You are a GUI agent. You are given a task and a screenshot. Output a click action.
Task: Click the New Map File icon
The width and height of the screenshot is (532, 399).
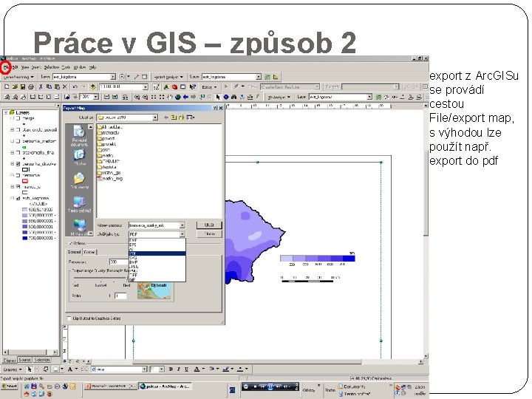coord(7,87)
